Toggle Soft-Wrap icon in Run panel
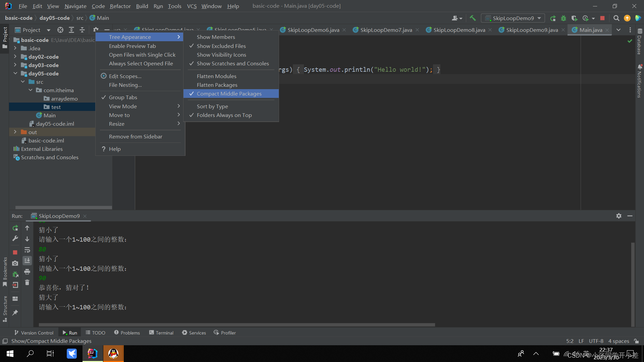 (27, 250)
